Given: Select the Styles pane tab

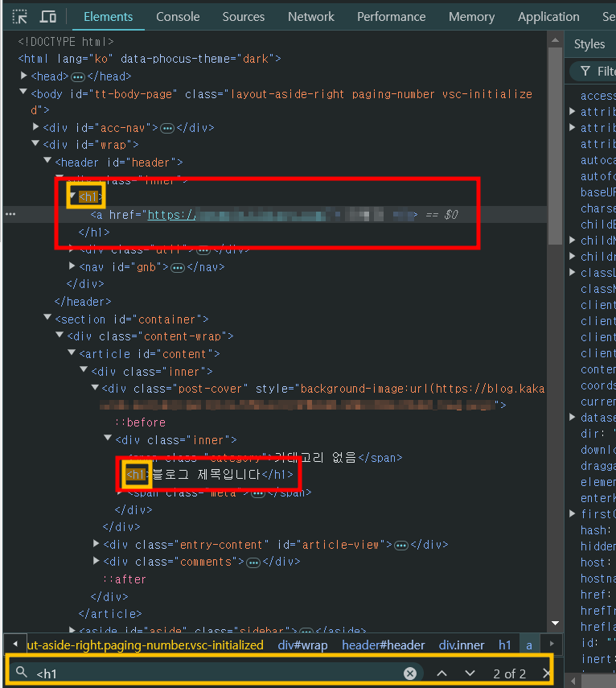Looking at the screenshot, I should tap(589, 44).
